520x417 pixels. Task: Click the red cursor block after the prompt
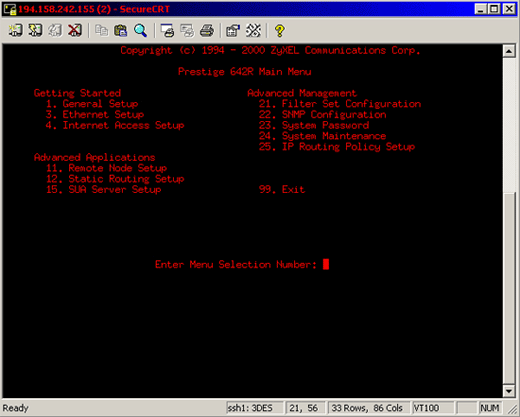(326, 264)
